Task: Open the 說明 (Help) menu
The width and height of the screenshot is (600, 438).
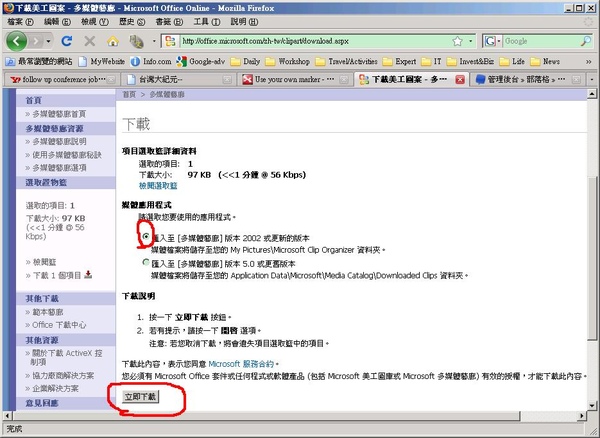Action: [x=244, y=22]
